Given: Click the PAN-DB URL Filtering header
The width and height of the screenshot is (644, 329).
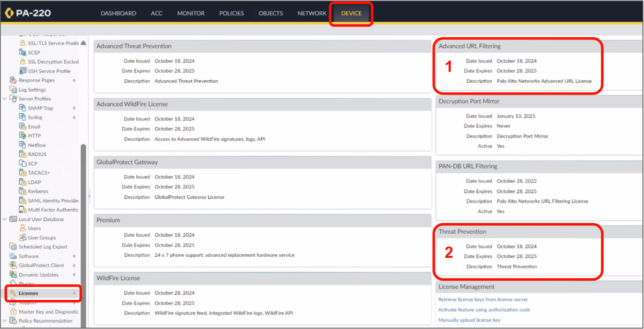Looking at the screenshot, I should [x=539, y=166].
